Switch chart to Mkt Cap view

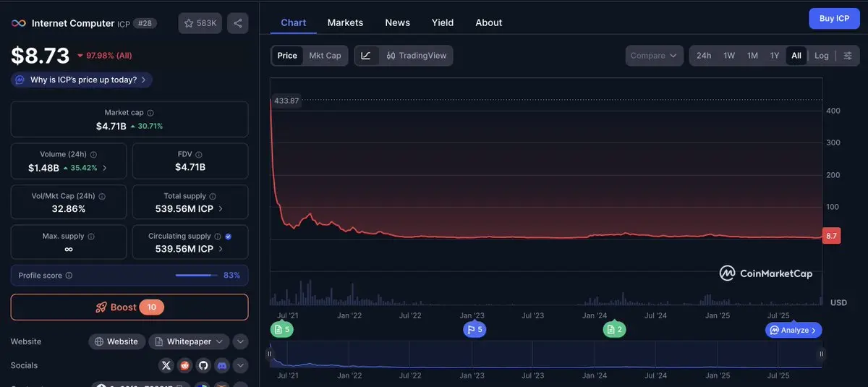[x=325, y=56]
